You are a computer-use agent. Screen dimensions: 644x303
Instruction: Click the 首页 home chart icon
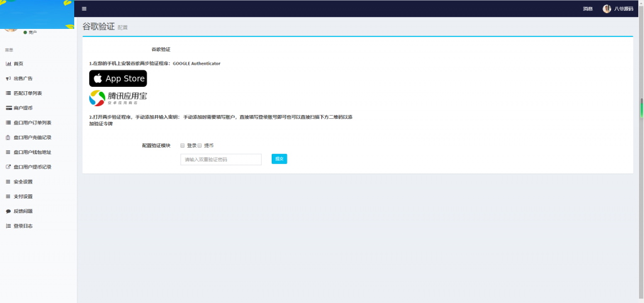[x=8, y=63]
